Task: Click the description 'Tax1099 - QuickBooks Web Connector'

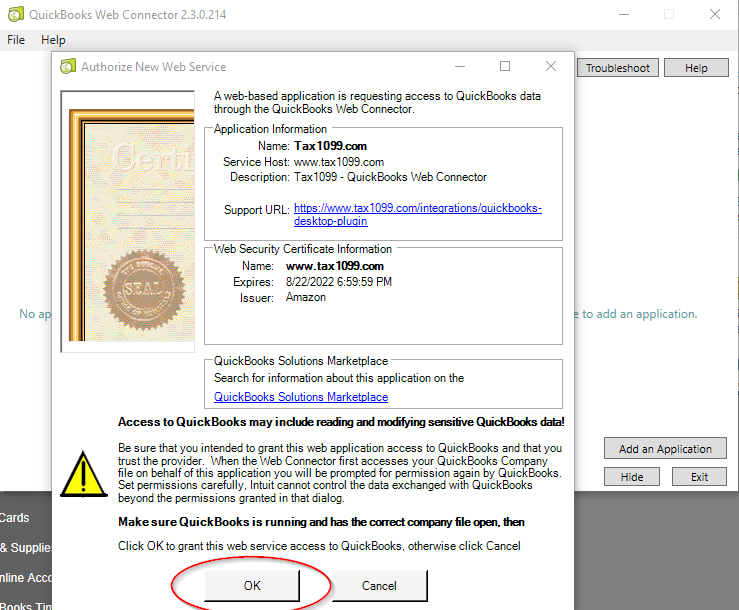Action: (x=390, y=177)
